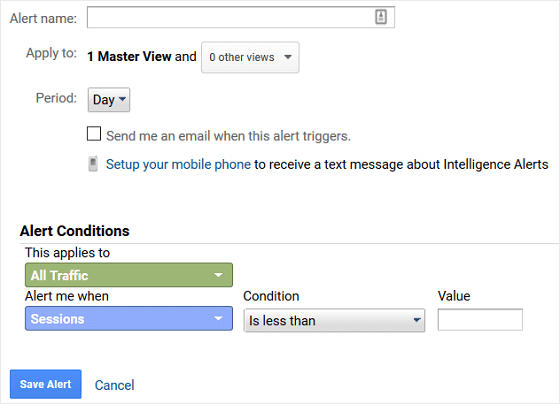Expand the Sessions metric selector

tap(129, 318)
